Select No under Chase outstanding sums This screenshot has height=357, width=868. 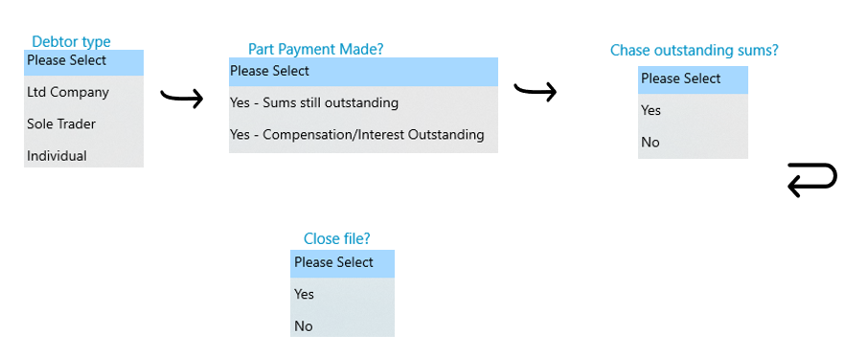click(693, 142)
